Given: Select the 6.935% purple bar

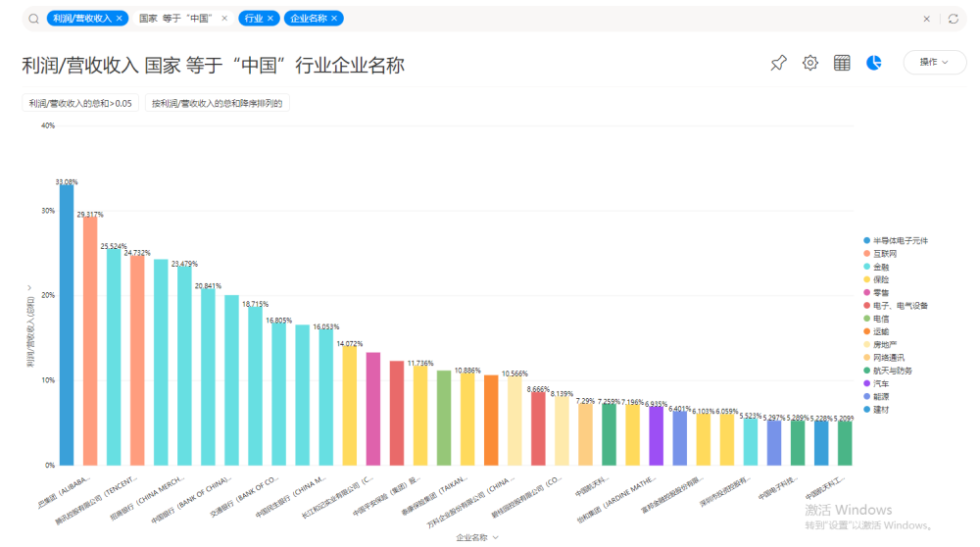Looking at the screenshot, I should (657, 435).
